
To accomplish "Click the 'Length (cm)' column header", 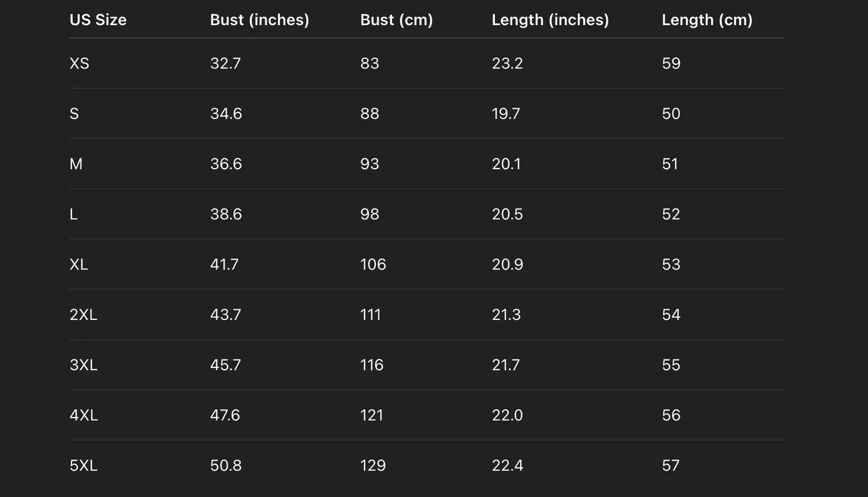I will point(707,20).
